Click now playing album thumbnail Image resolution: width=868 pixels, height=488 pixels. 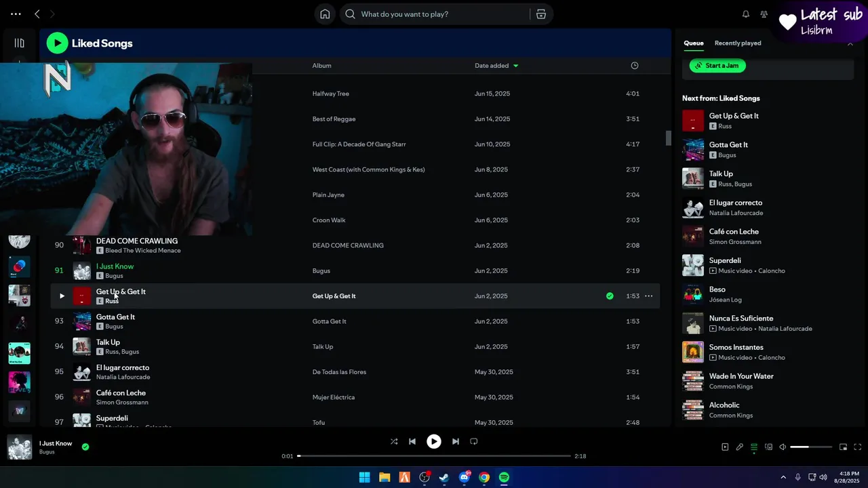(x=20, y=447)
